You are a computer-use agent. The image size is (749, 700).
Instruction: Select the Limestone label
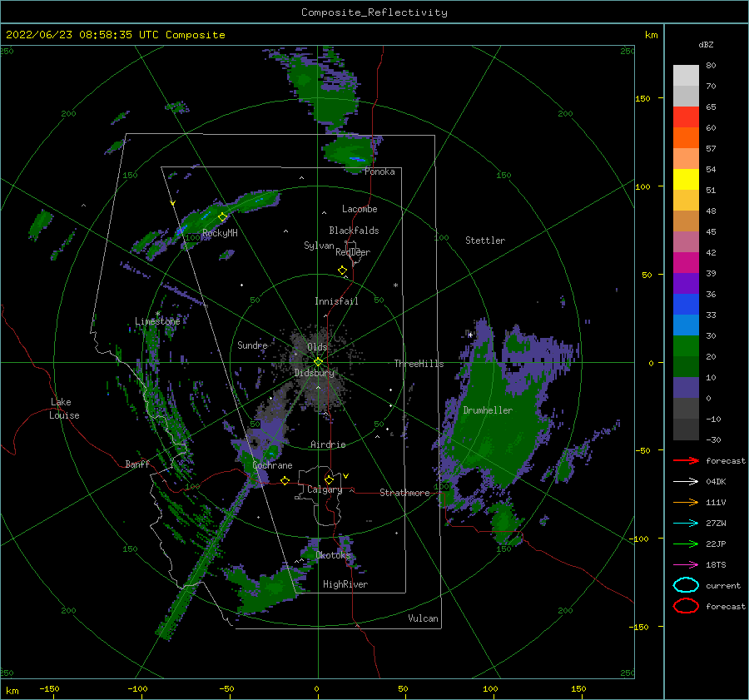tap(157, 321)
